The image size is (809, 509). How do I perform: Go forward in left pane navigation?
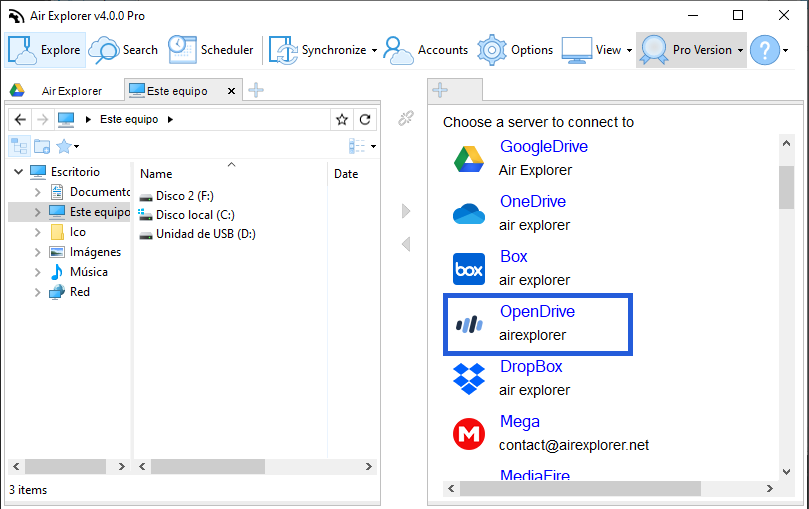click(x=43, y=120)
